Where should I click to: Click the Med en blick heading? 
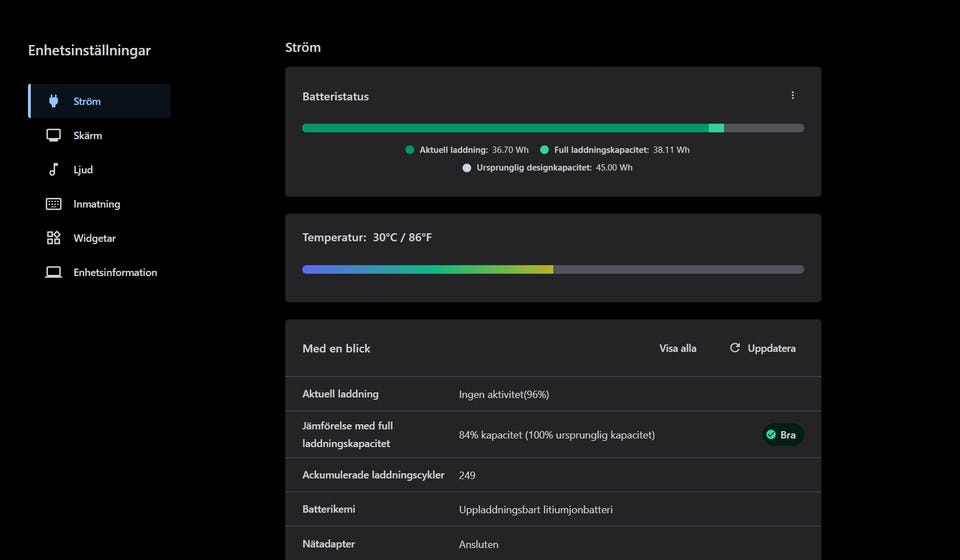[x=336, y=348]
